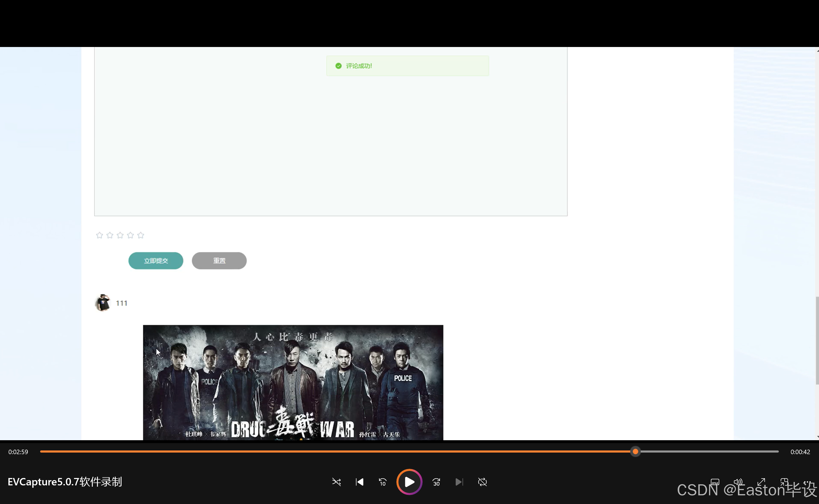Open the subtitles and captions menu
The height and width of the screenshot is (504, 819).
tap(715, 482)
